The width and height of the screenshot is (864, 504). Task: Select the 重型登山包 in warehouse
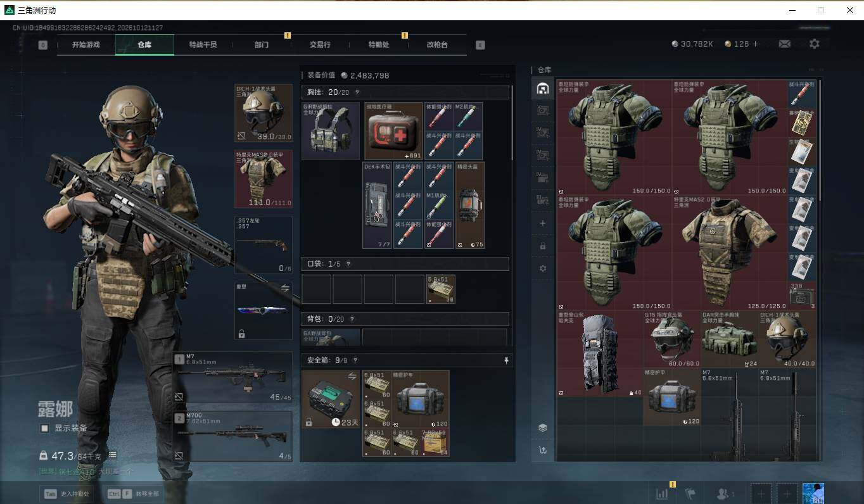[600, 353]
